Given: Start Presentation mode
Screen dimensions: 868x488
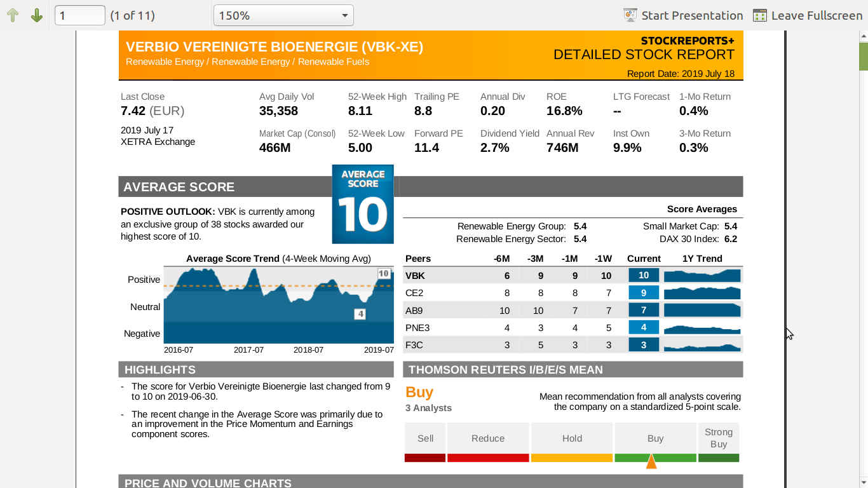Looking at the screenshot, I should coord(683,15).
